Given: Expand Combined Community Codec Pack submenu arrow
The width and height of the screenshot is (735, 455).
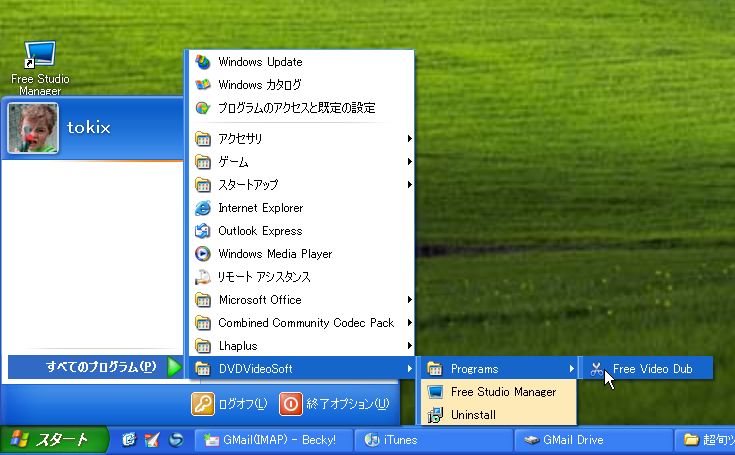Looking at the screenshot, I should [409, 323].
